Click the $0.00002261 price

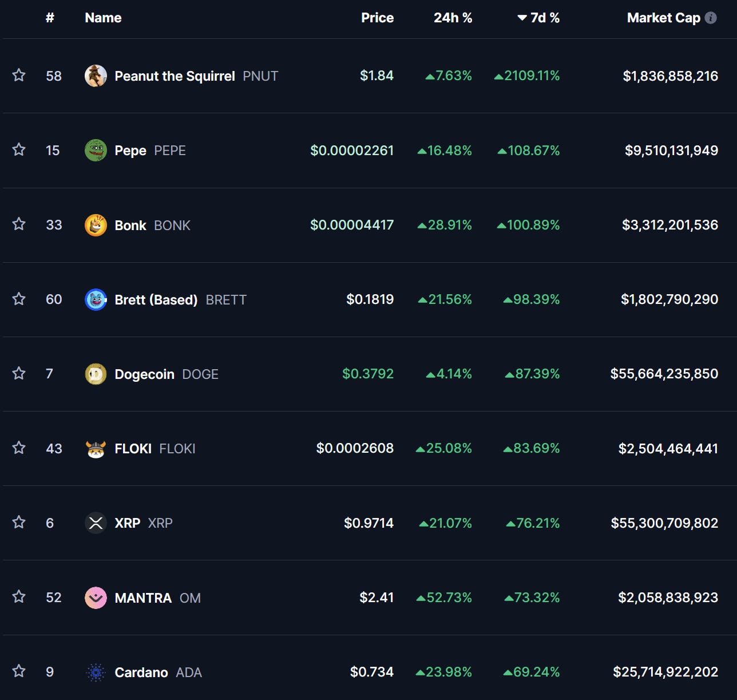(352, 151)
